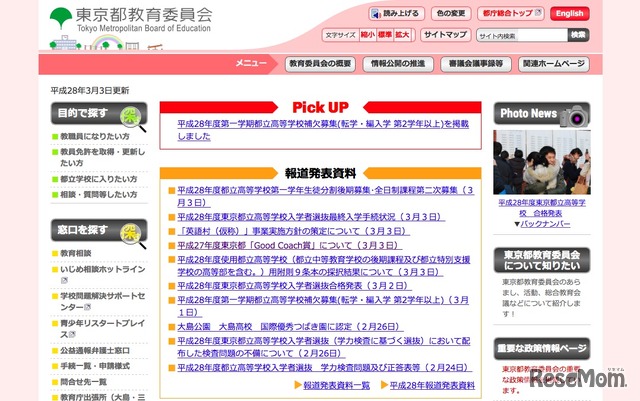The height and width of the screenshot is (401, 640).
Task: Click the Tokyo Board of Education ginkgo logo
Action: pyautogui.click(x=61, y=18)
